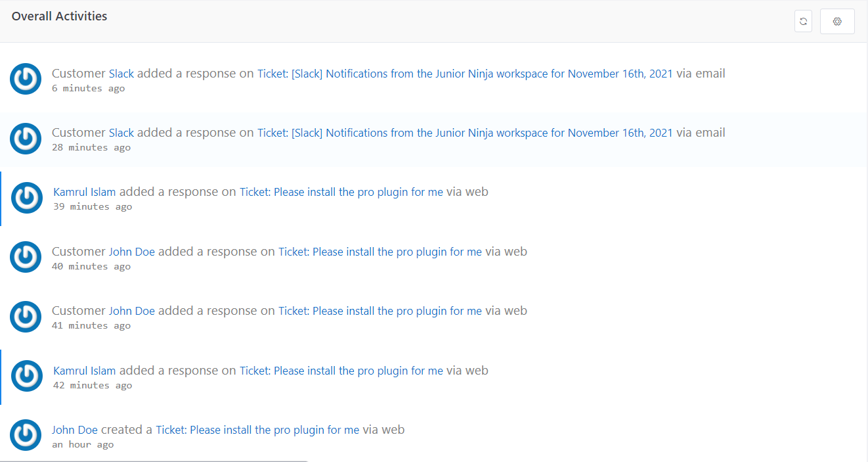This screenshot has width=868, height=462.
Task: Open the pro plugin ticket from 39 minutes ago
Action: pos(341,192)
